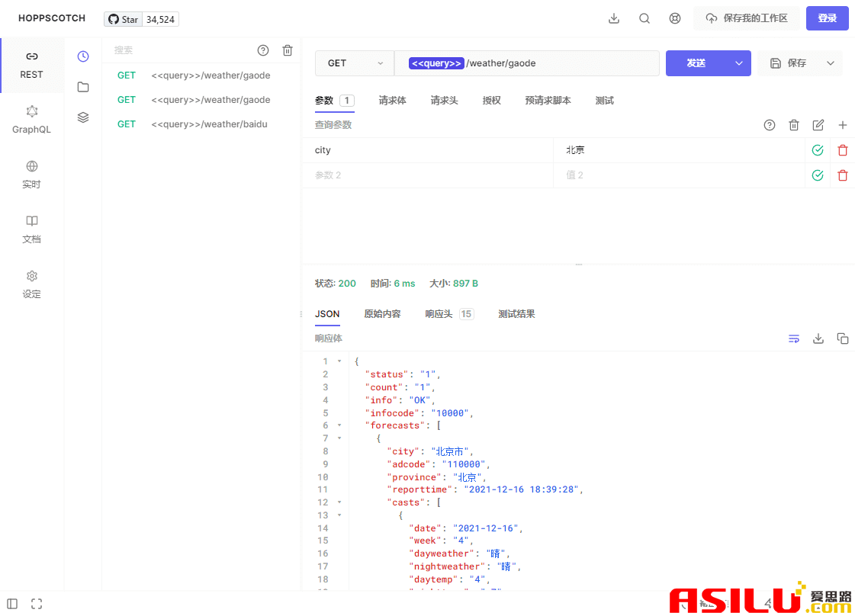Open the 文档 documentation section
This screenshot has height=616, width=855.
click(31, 229)
